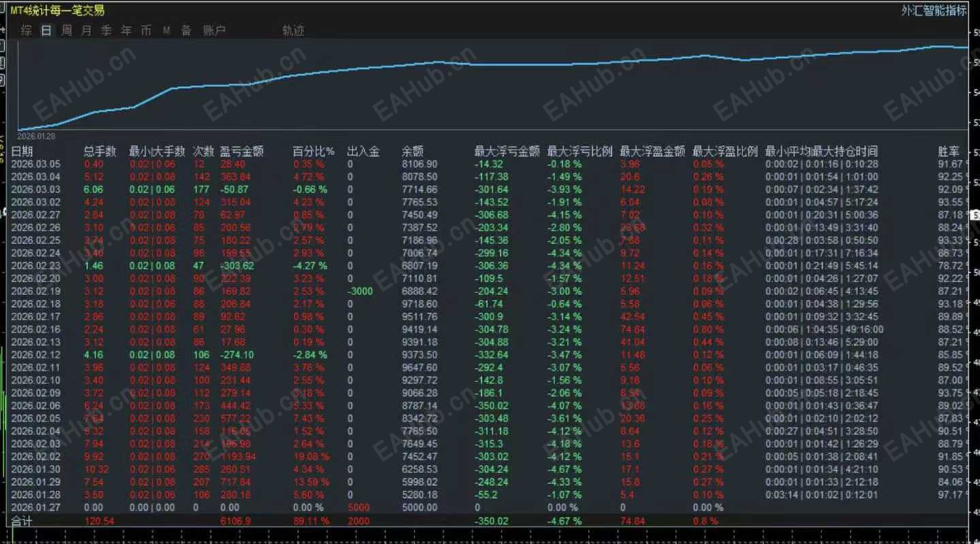Open the 周 weekly statistics tab
The width and height of the screenshot is (980, 544).
point(66,30)
